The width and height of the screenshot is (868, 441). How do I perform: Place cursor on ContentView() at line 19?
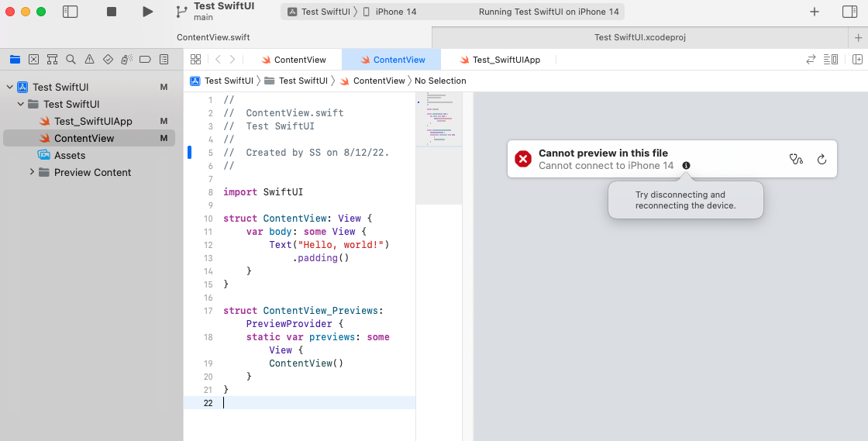(306, 363)
